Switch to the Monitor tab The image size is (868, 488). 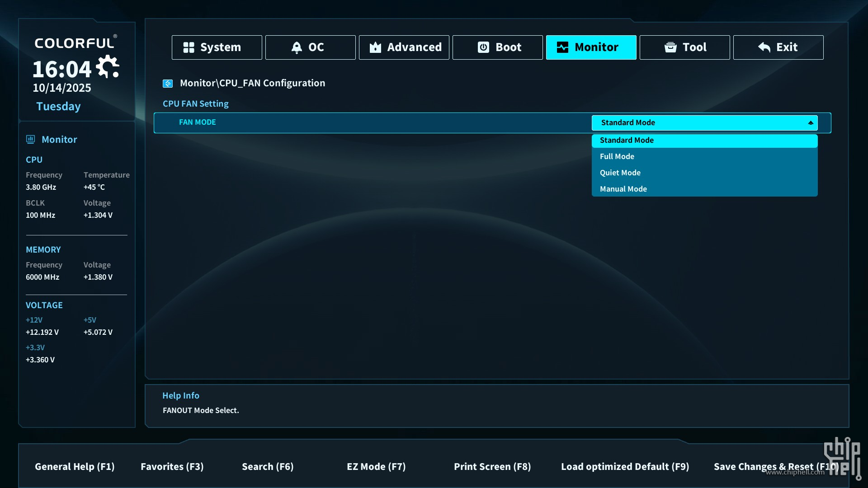(591, 47)
